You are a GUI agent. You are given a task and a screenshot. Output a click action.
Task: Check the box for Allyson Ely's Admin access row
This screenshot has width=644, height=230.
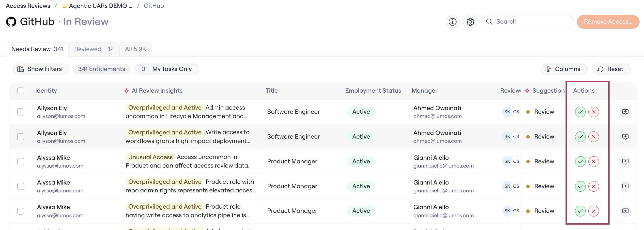(x=21, y=112)
